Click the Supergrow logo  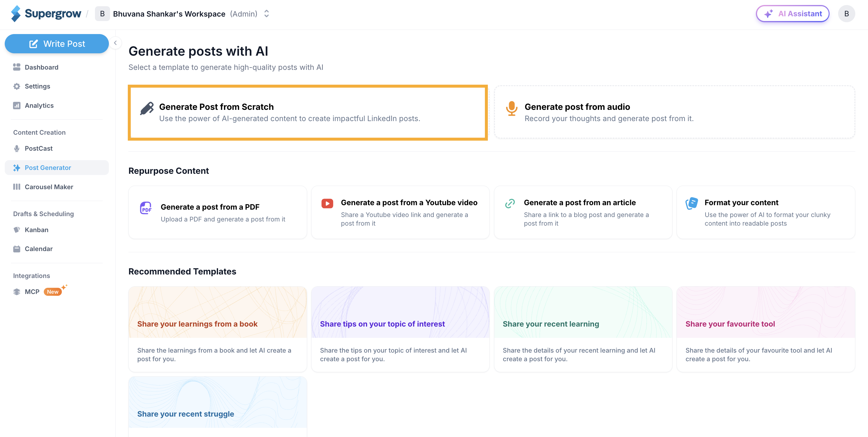pyautogui.click(x=46, y=14)
